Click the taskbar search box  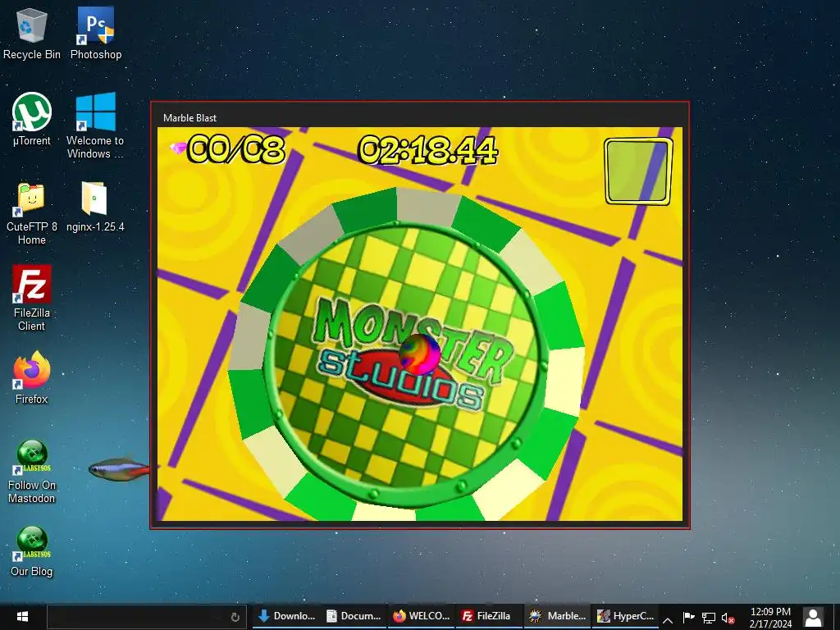click(146, 617)
